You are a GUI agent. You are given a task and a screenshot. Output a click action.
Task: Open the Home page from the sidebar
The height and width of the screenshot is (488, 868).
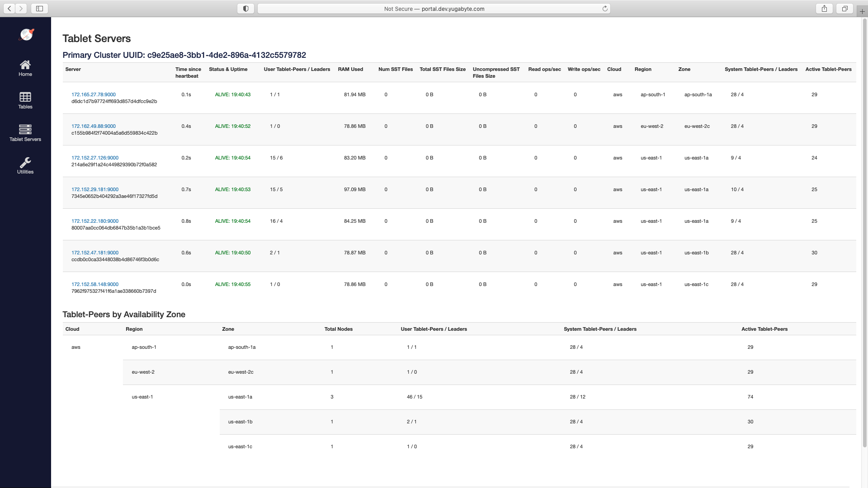25,68
